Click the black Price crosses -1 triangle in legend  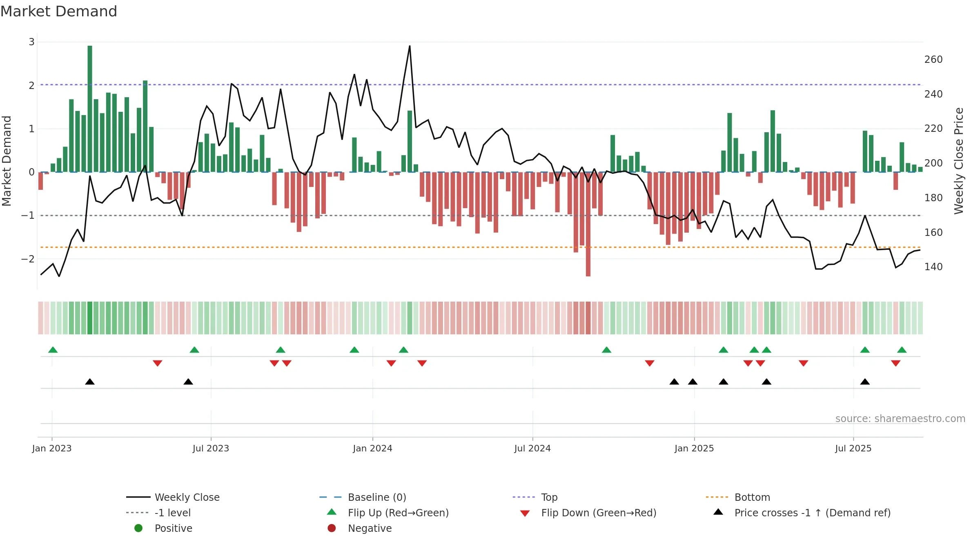click(x=718, y=512)
